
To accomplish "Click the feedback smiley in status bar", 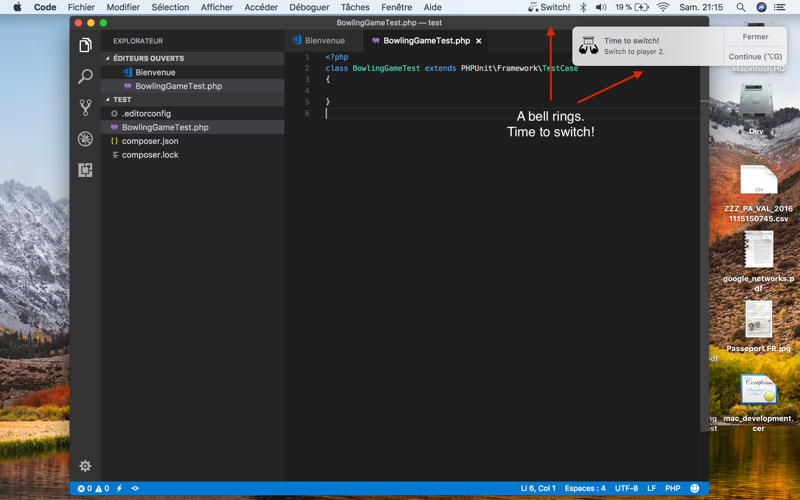I will click(694, 488).
